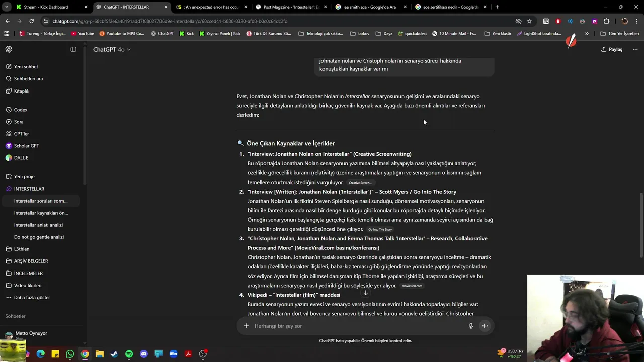Switch to ace sertifikası nedir tab
The height and width of the screenshot is (362, 644).
pos(450,7)
